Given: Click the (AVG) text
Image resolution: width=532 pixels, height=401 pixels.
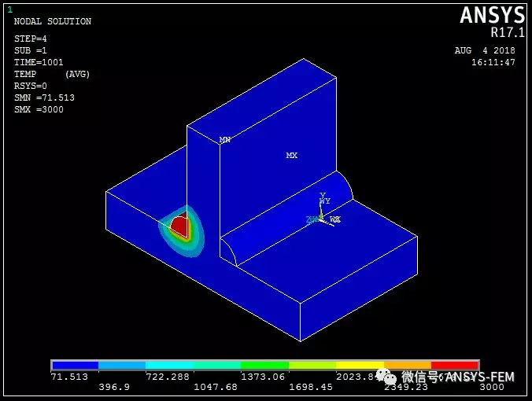Looking at the screenshot, I should coord(77,74).
